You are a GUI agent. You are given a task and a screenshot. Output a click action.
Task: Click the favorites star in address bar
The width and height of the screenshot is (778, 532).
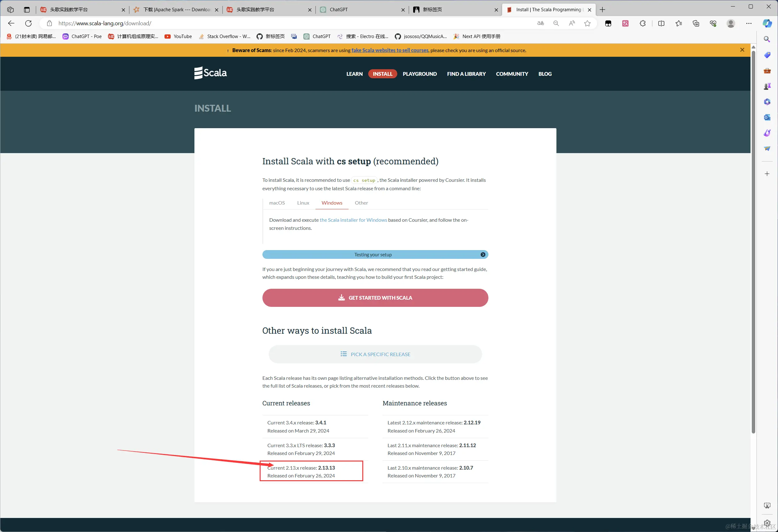pos(587,23)
